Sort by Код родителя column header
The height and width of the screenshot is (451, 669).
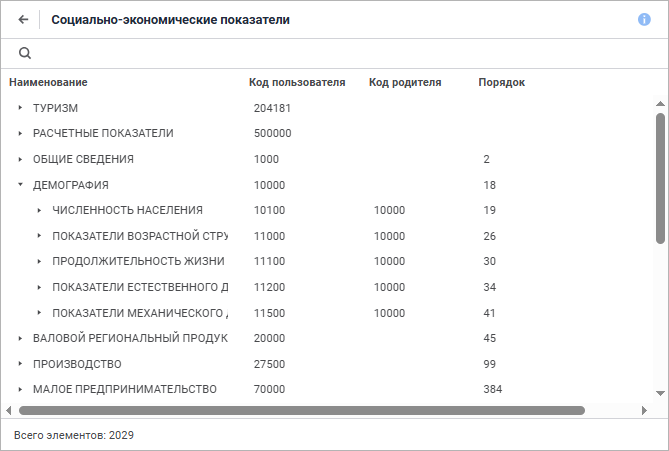[x=405, y=82]
